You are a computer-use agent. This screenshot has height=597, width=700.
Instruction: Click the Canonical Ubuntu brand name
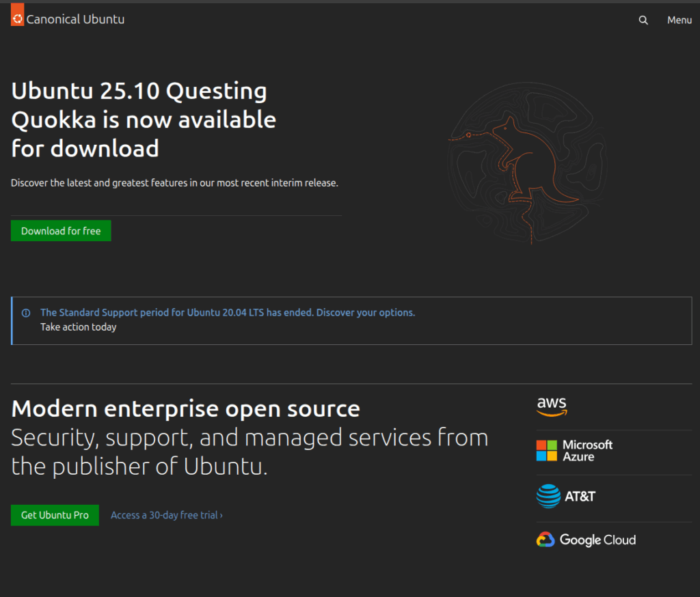coord(75,20)
